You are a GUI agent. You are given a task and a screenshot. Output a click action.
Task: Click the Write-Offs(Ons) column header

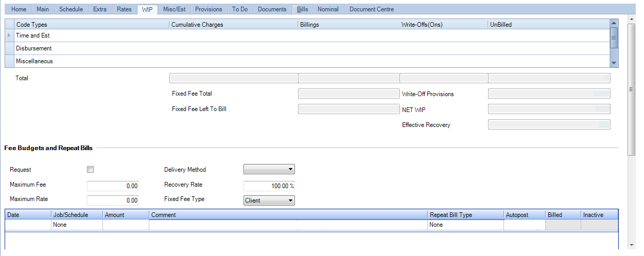[444, 24]
